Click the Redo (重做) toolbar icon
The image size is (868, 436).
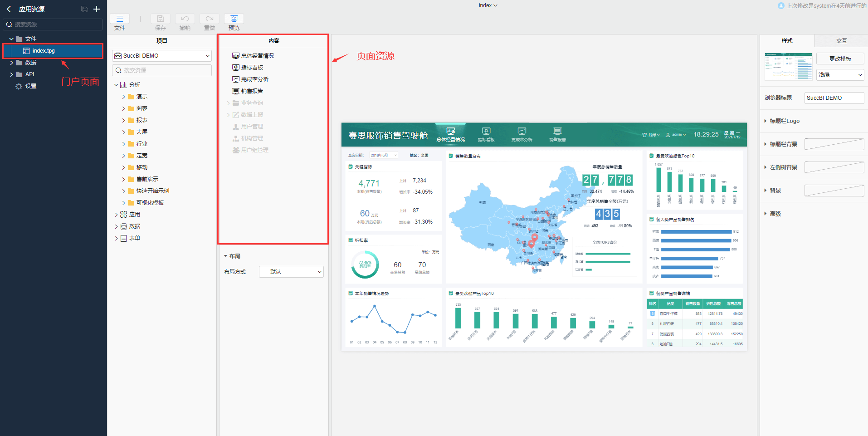(x=209, y=19)
